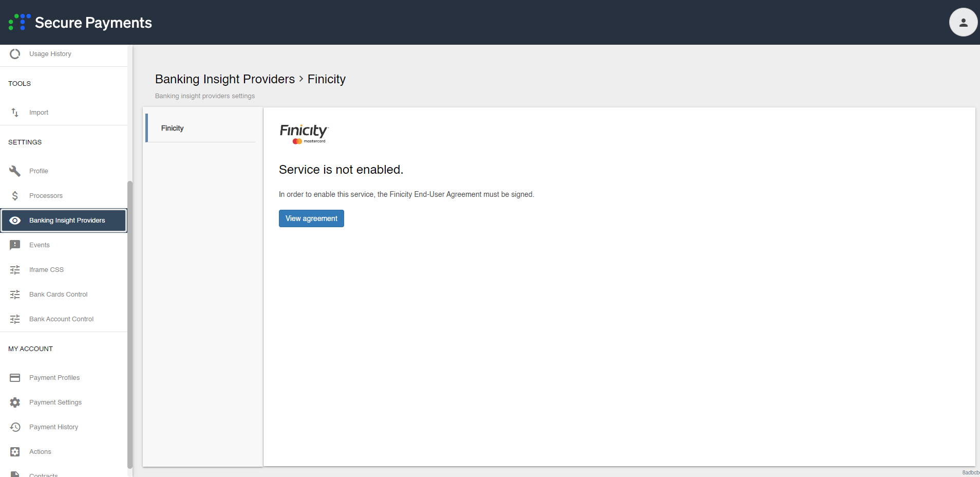980x477 pixels.
Task: Open Payment History page
Action: click(x=64, y=427)
